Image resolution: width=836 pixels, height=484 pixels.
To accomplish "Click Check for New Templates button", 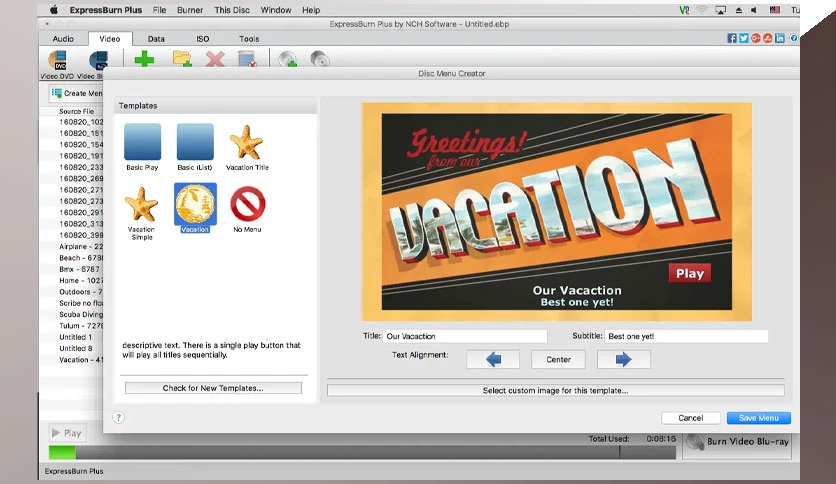I will [x=213, y=388].
